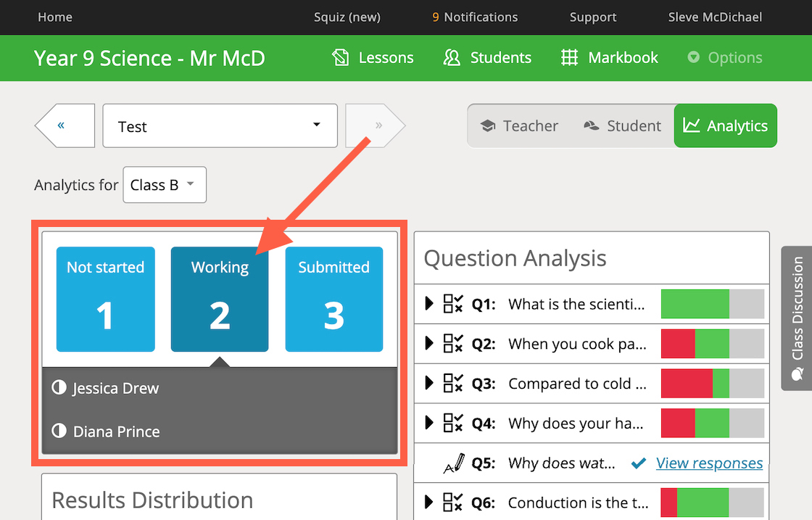812x520 pixels.
Task: Click View responses for Q5
Action: (710, 463)
